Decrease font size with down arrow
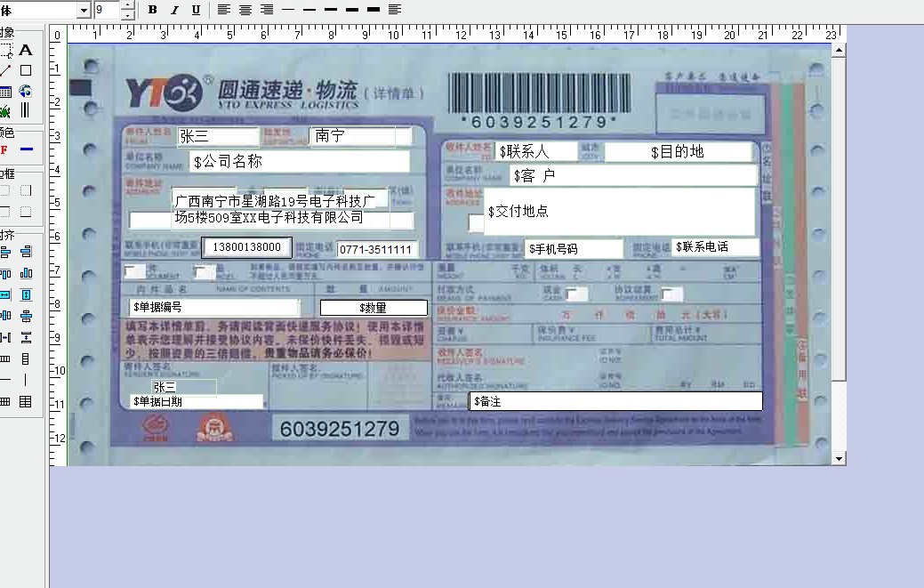 (127, 15)
